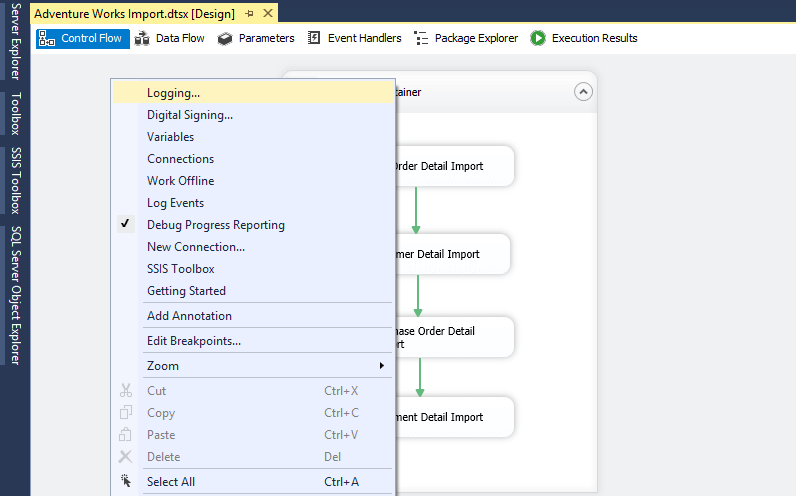Collapse the container with the chevron button

pyautogui.click(x=583, y=92)
